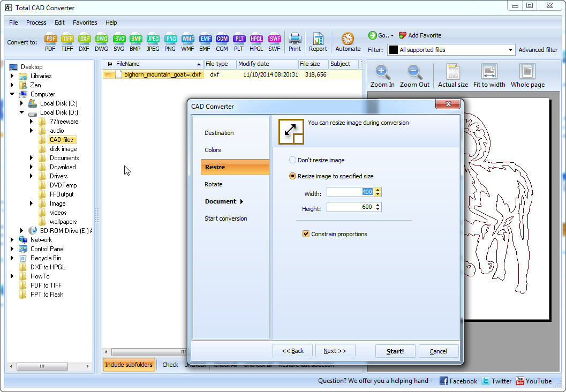
Task: Select the CAD files folder
Action: [x=61, y=140]
